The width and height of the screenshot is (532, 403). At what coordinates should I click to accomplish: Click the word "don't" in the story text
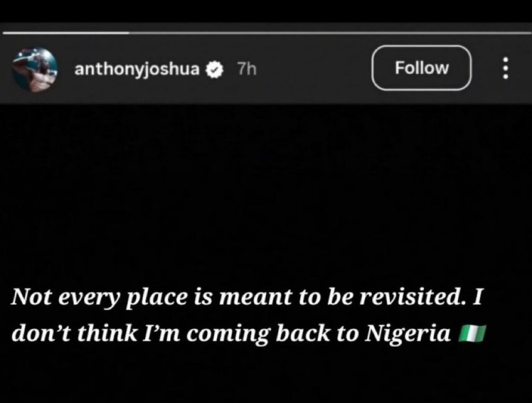(38, 333)
